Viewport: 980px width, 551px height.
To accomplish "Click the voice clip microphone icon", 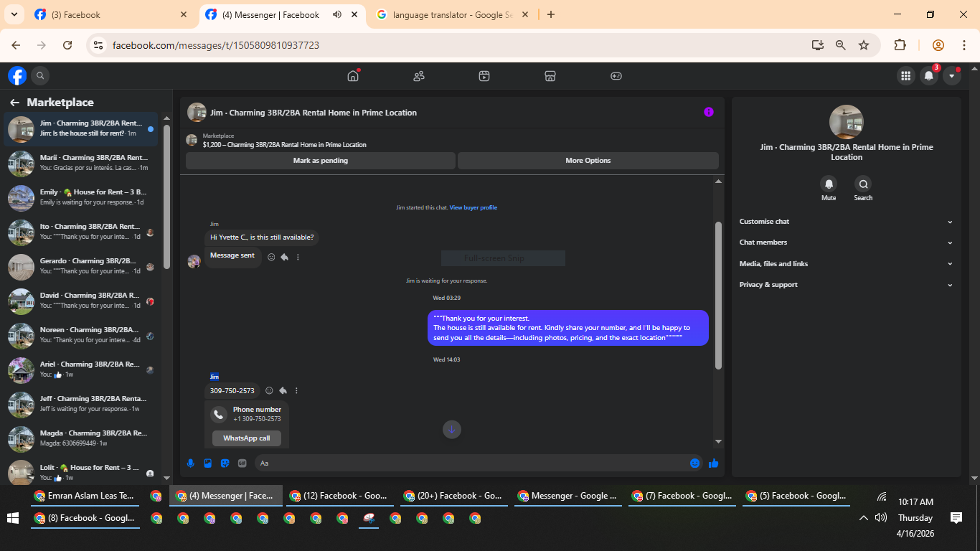I will 191,463.
